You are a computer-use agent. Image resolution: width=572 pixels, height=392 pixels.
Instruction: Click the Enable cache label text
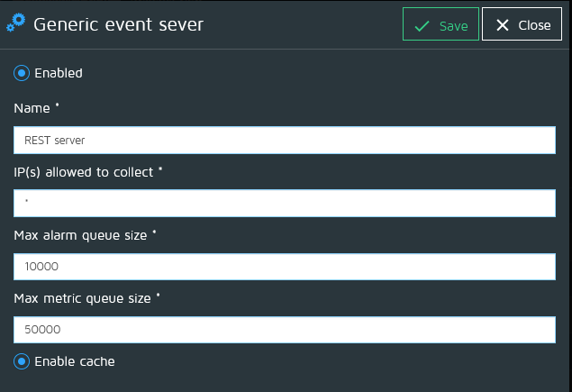pos(75,361)
